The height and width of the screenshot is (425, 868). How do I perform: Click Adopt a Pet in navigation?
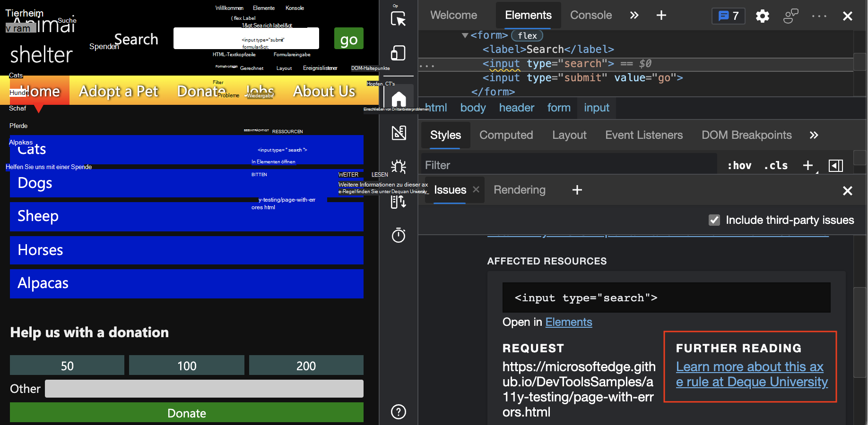(x=119, y=91)
